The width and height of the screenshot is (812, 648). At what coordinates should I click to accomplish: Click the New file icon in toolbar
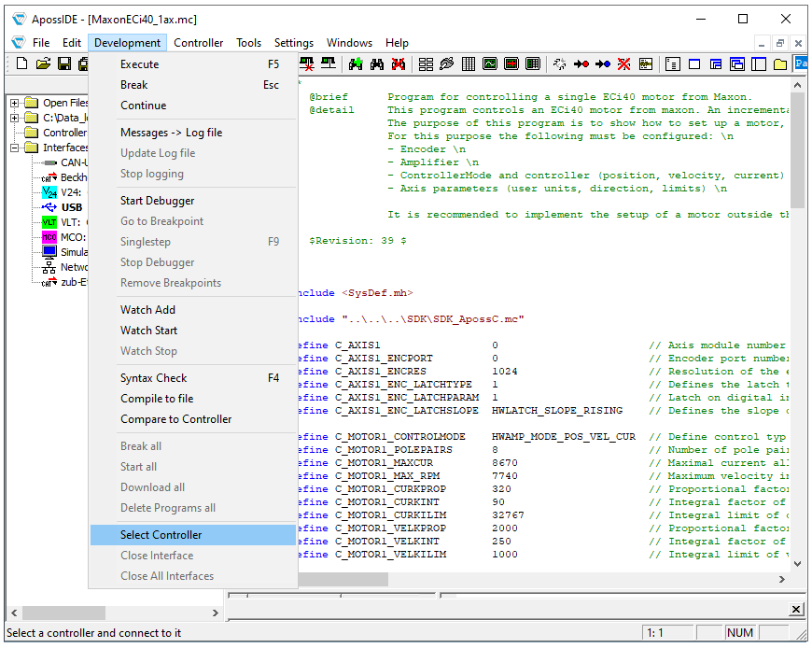[21, 63]
